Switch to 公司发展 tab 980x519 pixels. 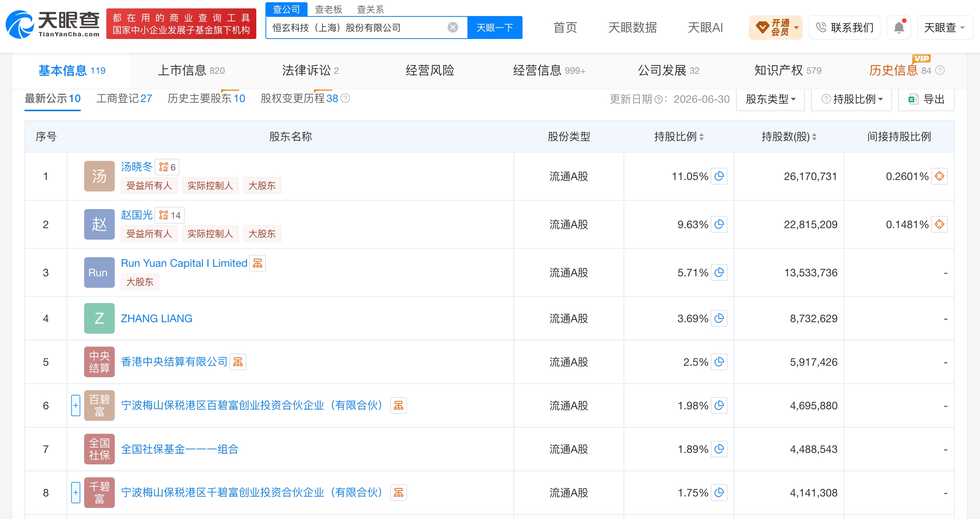(x=668, y=70)
